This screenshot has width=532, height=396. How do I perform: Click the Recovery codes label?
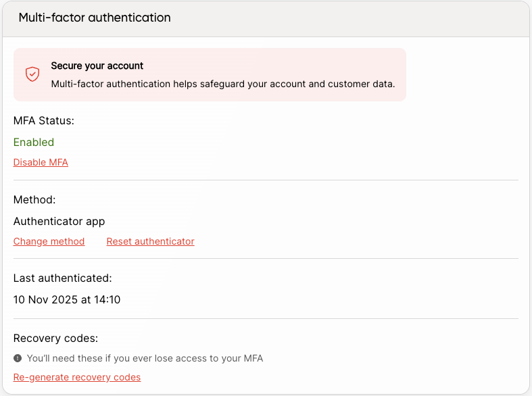pyautogui.click(x=55, y=339)
